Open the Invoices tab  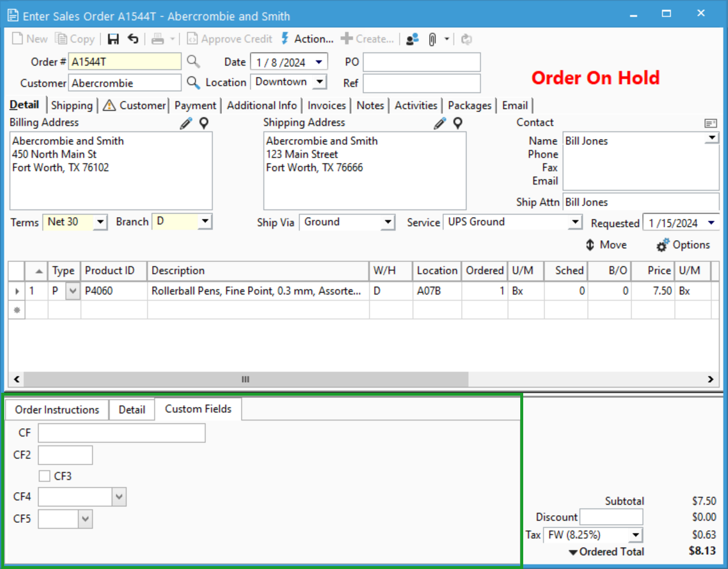click(x=327, y=105)
